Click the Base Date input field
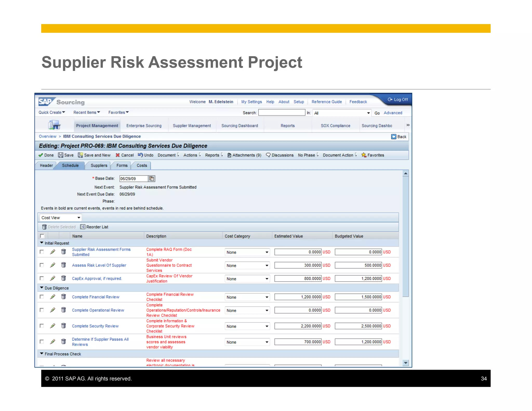 [134, 179]
